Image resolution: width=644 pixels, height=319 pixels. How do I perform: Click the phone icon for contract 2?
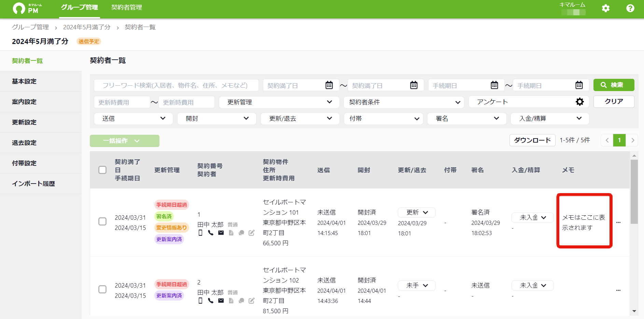(x=211, y=301)
